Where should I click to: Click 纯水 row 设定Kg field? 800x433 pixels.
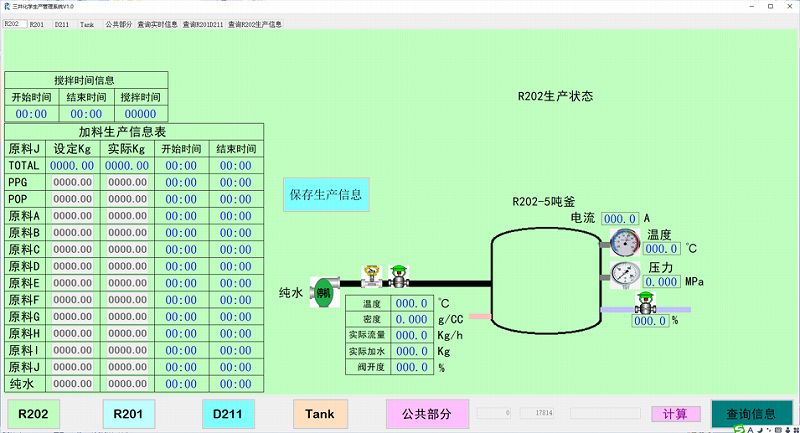72,384
